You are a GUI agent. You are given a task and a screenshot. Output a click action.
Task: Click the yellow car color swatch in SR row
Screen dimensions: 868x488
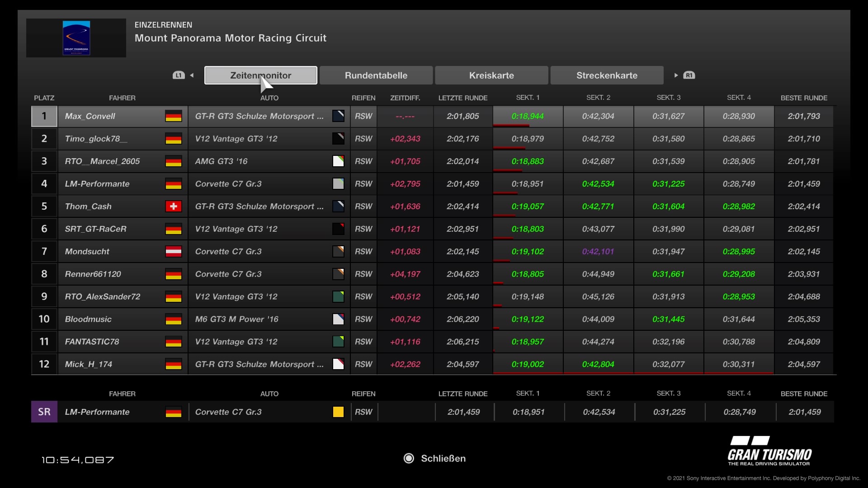point(338,412)
